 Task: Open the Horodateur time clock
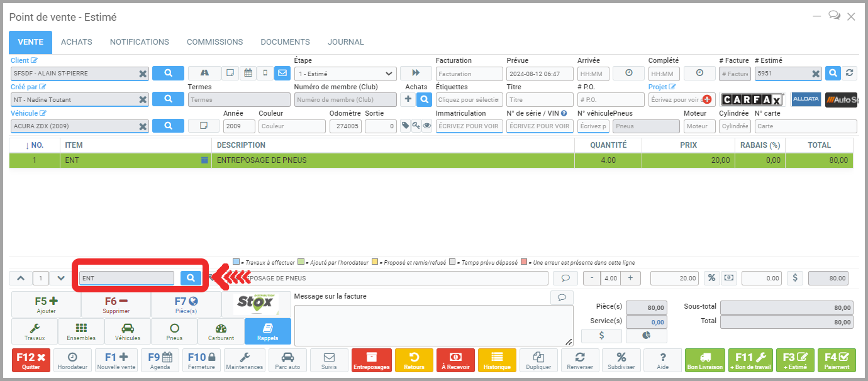pos(72,360)
